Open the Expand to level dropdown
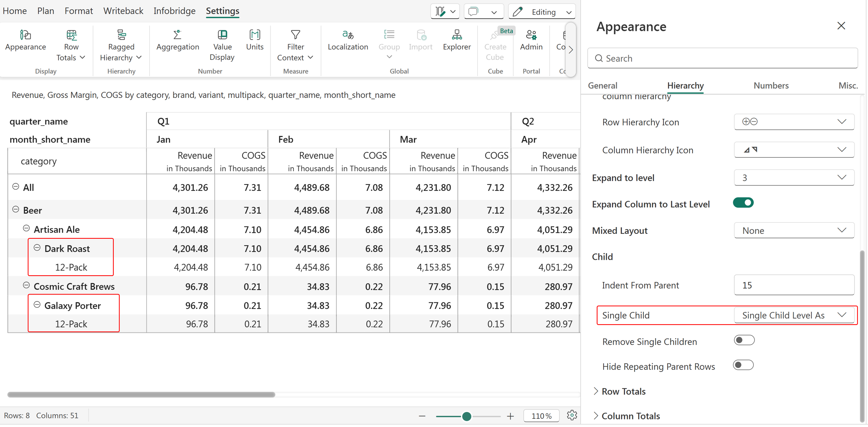 pyautogui.click(x=794, y=177)
